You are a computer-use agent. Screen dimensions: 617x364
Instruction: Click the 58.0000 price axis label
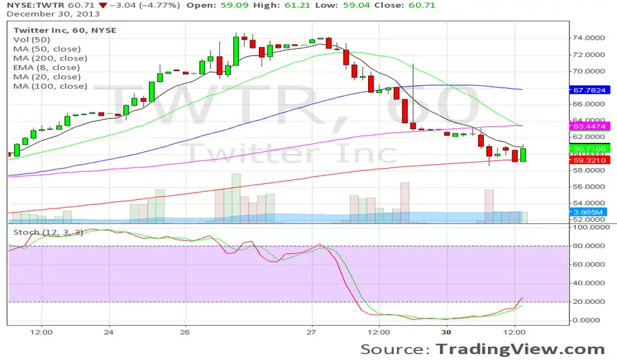coord(589,170)
